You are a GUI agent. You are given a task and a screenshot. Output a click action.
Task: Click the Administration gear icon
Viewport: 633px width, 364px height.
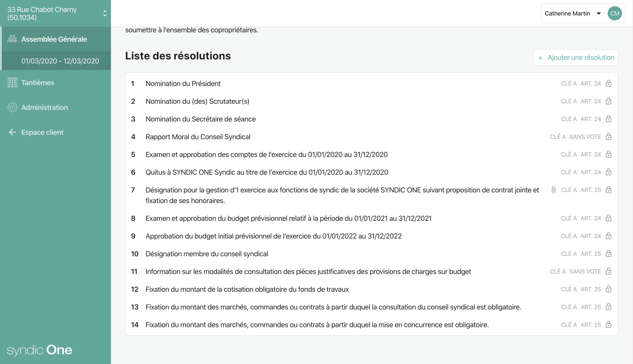[x=12, y=107]
